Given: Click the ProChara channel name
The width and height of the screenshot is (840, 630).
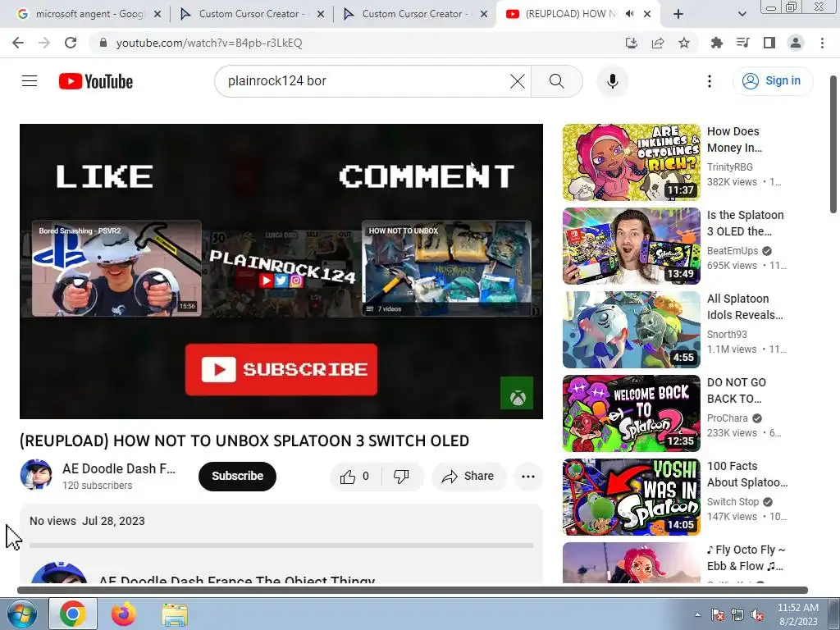Looking at the screenshot, I should [x=727, y=418].
